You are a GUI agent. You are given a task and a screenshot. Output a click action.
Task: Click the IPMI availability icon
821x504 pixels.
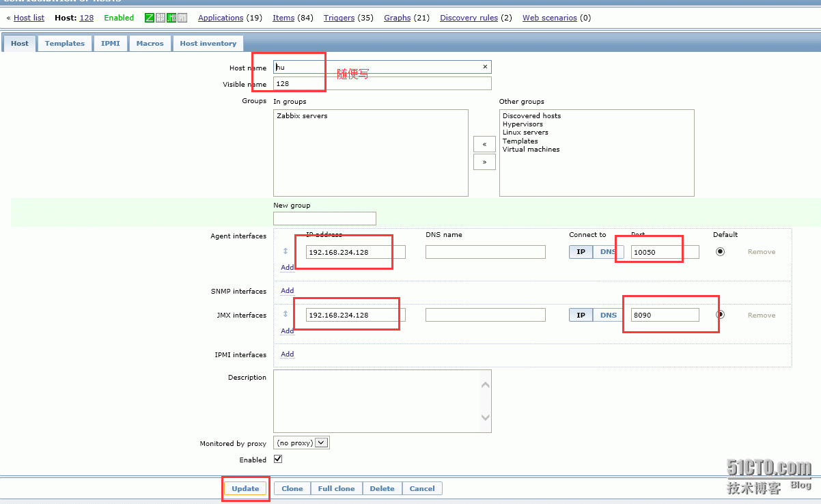pos(182,18)
